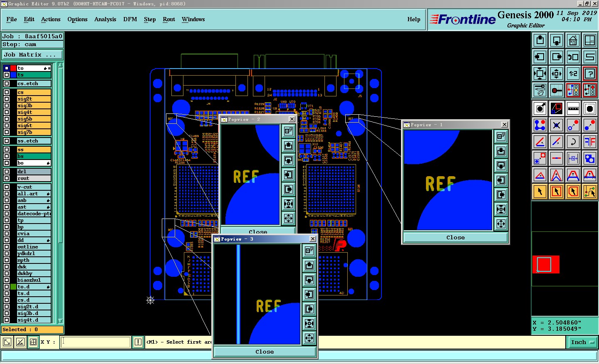The width and height of the screenshot is (599, 364).
Task: Toggle checkbox for layer drl
Action: tap(6, 172)
